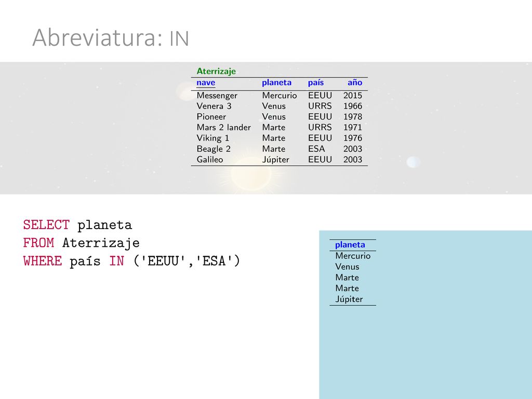The width and height of the screenshot is (532, 399).
Task: Select the 'Mars 2 lander' cell
Action: [223, 127]
